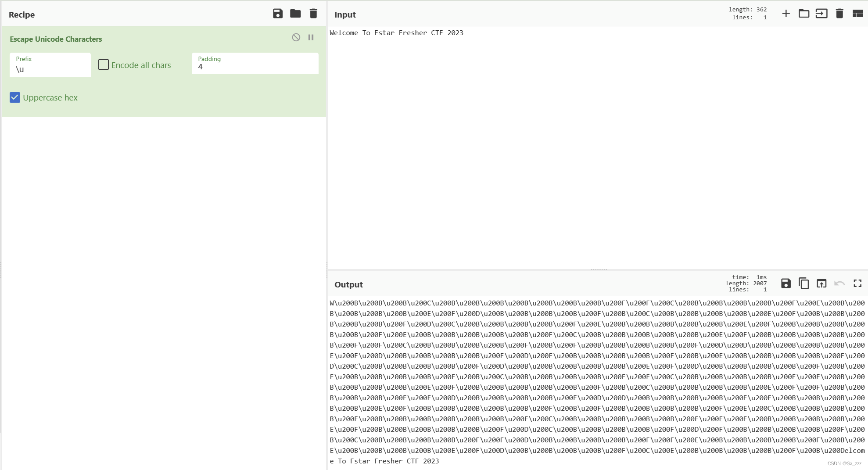Undo the last output move
Screen dimensions: 868x470
tap(839, 283)
